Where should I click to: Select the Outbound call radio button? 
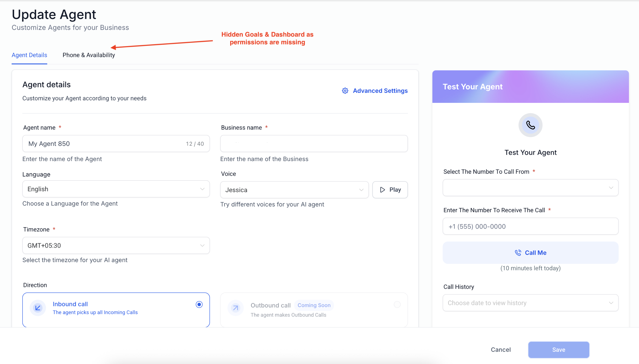click(397, 305)
